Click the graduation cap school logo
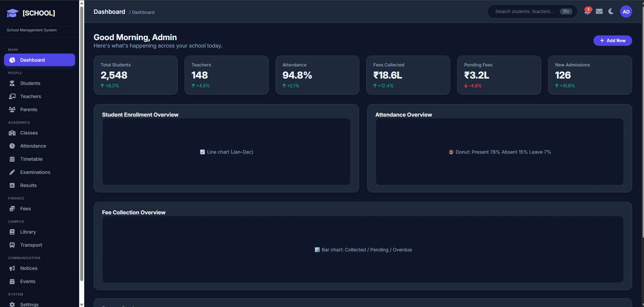 [12, 13]
